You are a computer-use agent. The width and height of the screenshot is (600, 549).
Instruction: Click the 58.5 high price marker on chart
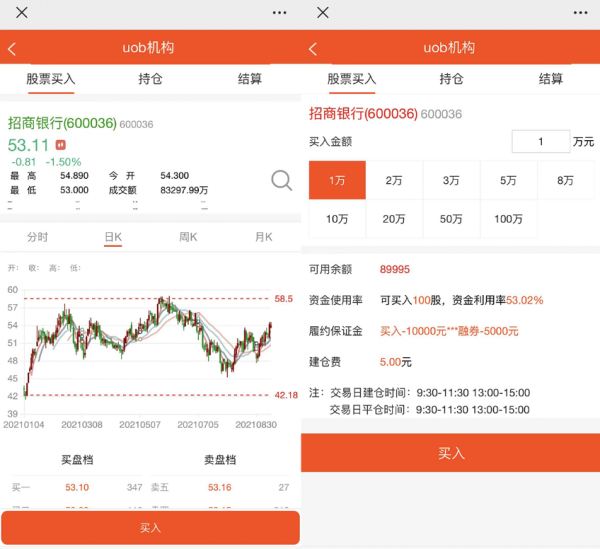pyautogui.click(x=284, y=299)
